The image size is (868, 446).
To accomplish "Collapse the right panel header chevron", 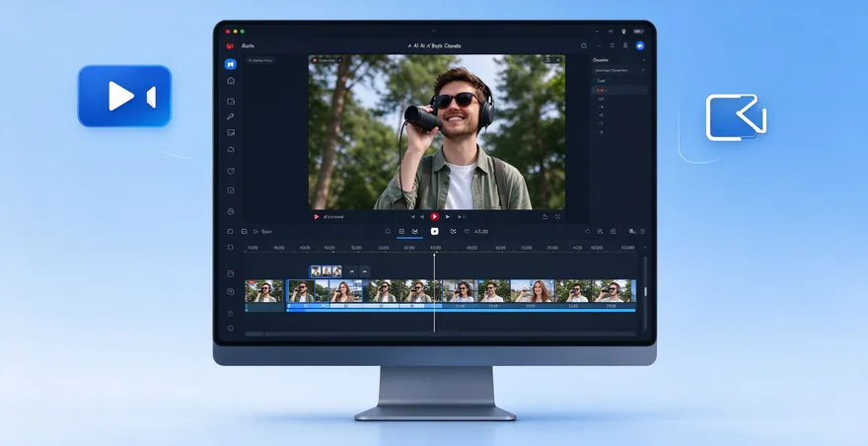I will click(643, 60).
